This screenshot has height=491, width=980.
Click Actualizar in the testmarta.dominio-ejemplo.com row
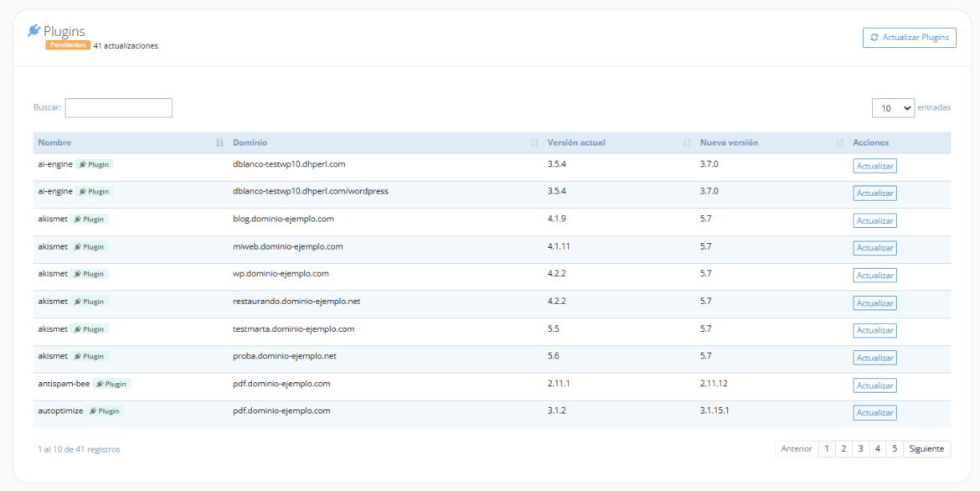pyautogui.click(x=875, y=330)
